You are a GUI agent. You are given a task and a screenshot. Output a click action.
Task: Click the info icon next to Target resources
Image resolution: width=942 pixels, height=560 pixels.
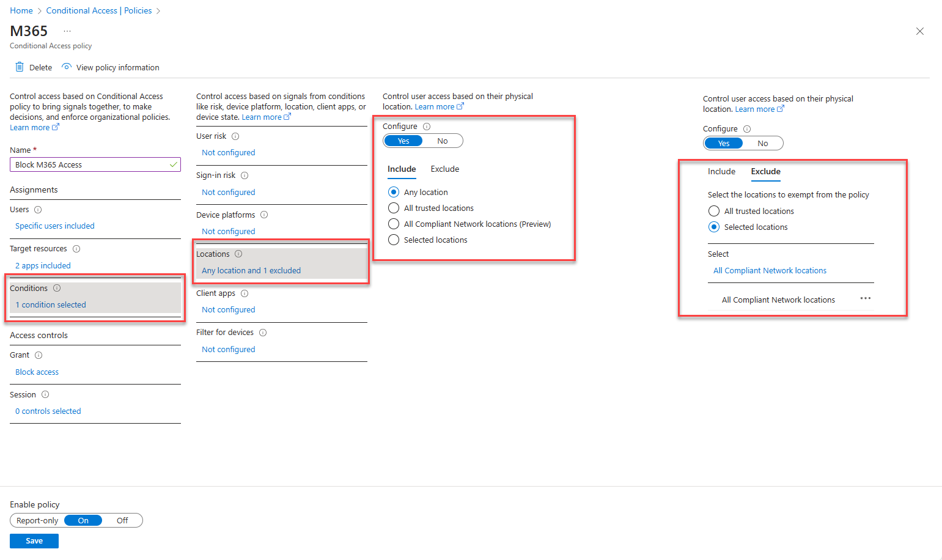click(76, 249)
